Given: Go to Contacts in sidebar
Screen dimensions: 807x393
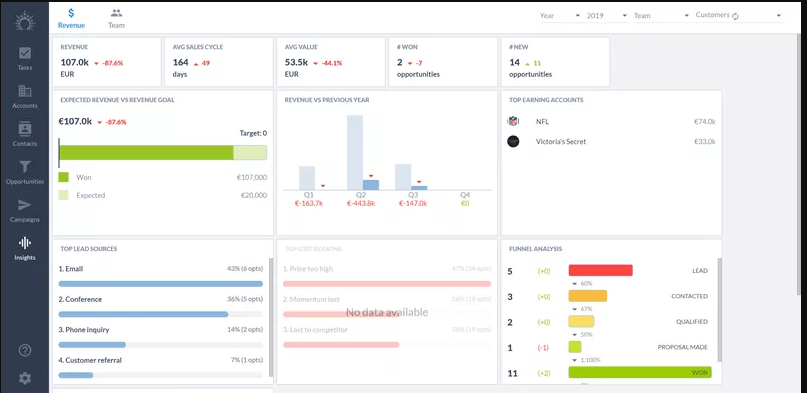Looking at the screenshot, I should [x=25, y=134].
